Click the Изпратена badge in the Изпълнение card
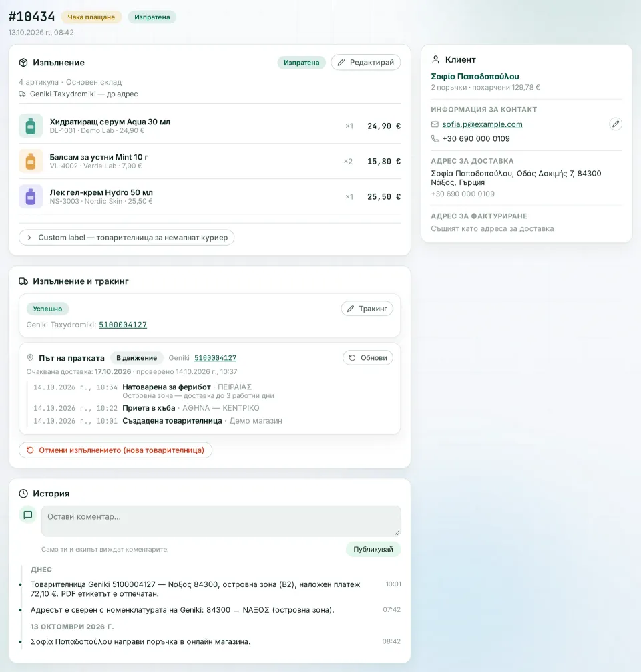The image size is (641, 672). (302, 63)
